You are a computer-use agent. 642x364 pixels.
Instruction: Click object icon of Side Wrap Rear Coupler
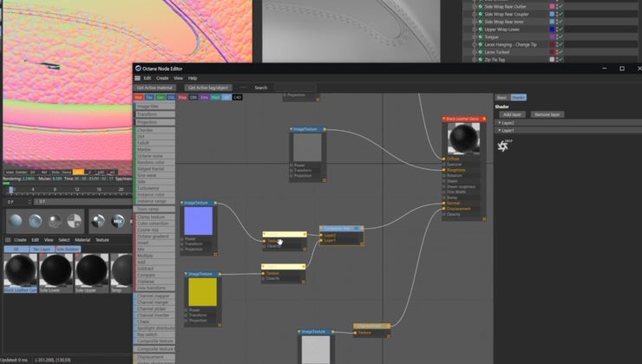tap(481, 15)
